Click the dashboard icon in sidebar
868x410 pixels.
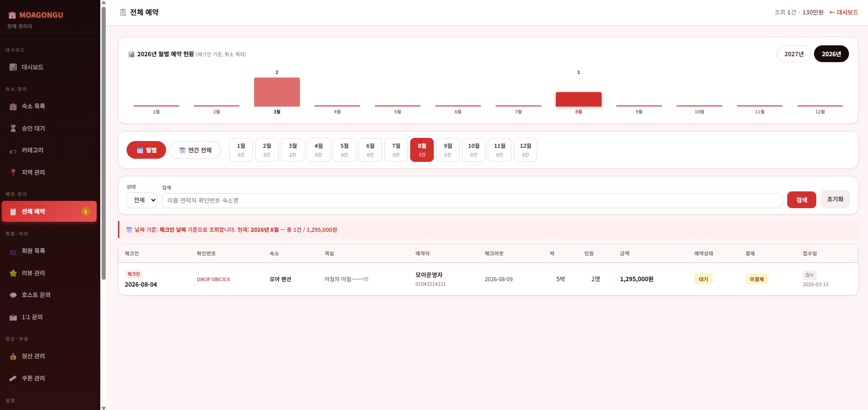coord(13,67)
